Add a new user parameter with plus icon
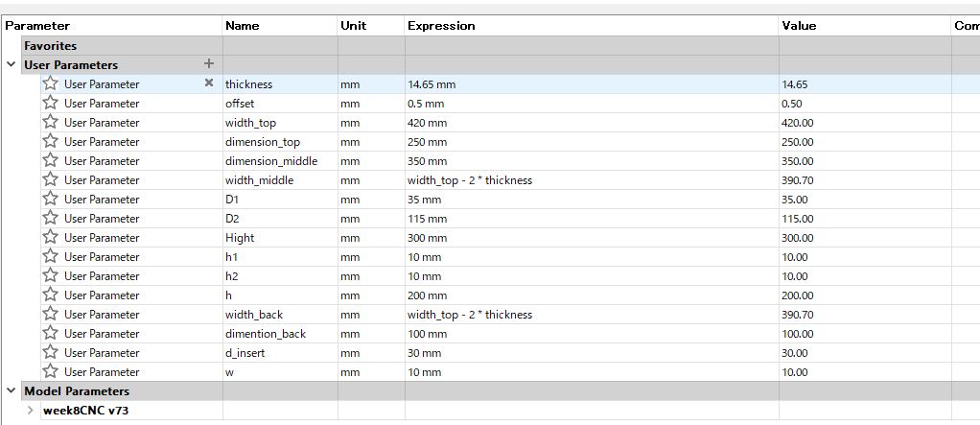 pos(209,63)
